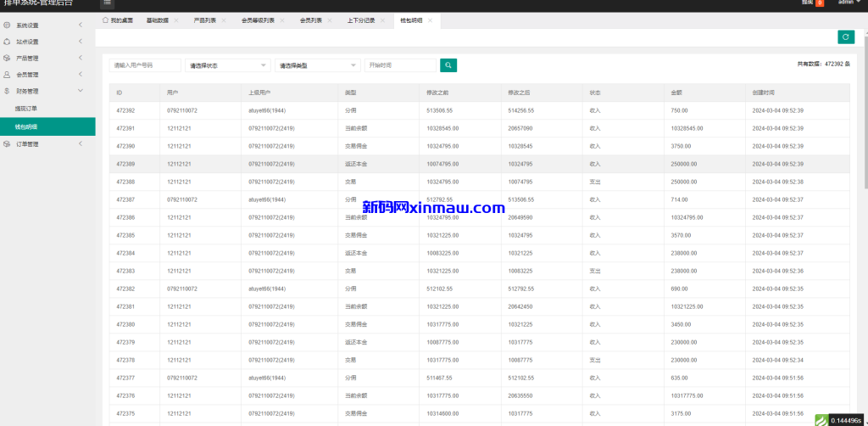Click timestamp 2024-03-04 09:52:34
Viewport: 868px width, 426px height.
(778, 360)
